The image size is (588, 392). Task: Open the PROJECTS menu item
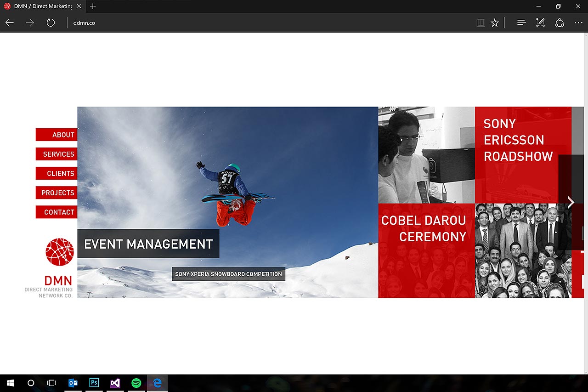click(57, 193)
